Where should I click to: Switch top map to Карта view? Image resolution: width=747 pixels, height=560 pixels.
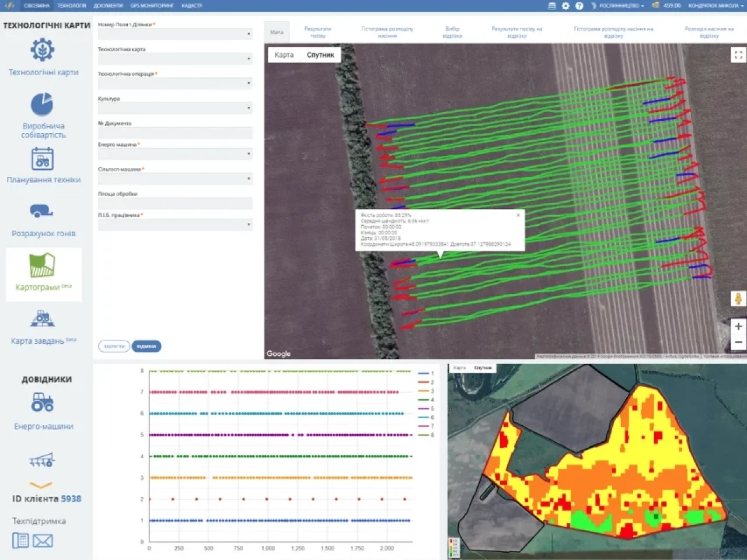click(284, 55)
